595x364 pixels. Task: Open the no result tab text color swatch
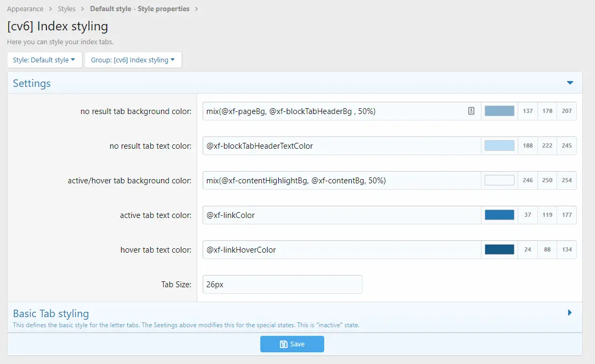point(499,145)
